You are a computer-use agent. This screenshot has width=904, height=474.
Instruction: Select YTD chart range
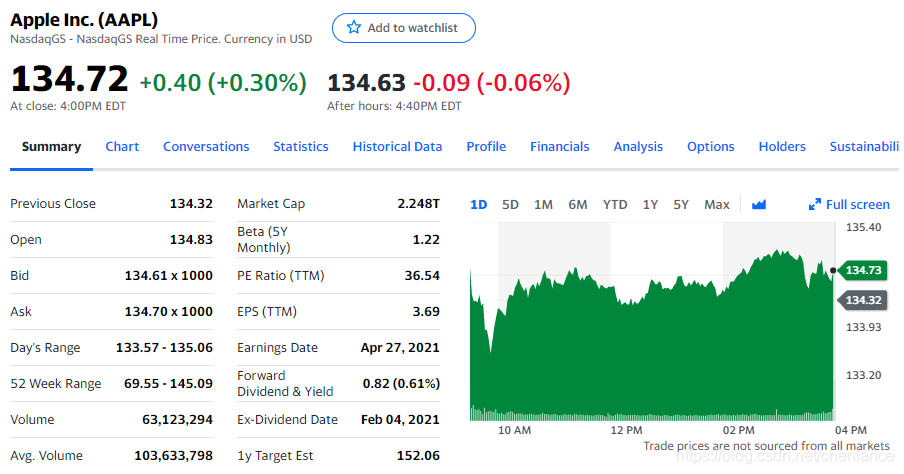point(615,205)
